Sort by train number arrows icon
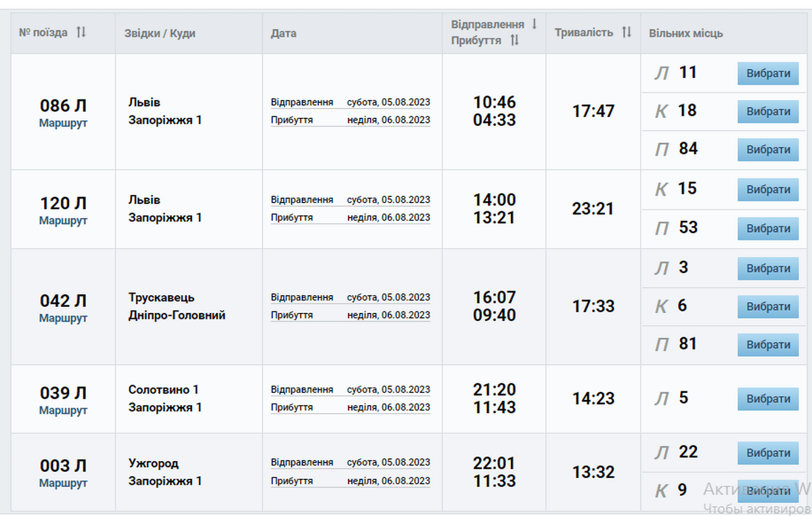Screen dimensions: 812x516 tap(81, 32)
